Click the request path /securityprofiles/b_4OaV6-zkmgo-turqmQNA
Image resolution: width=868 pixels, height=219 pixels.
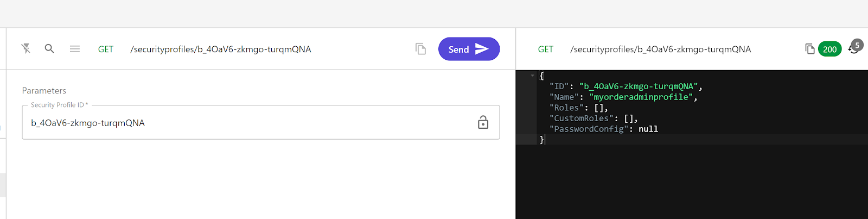tap(221, 49)
